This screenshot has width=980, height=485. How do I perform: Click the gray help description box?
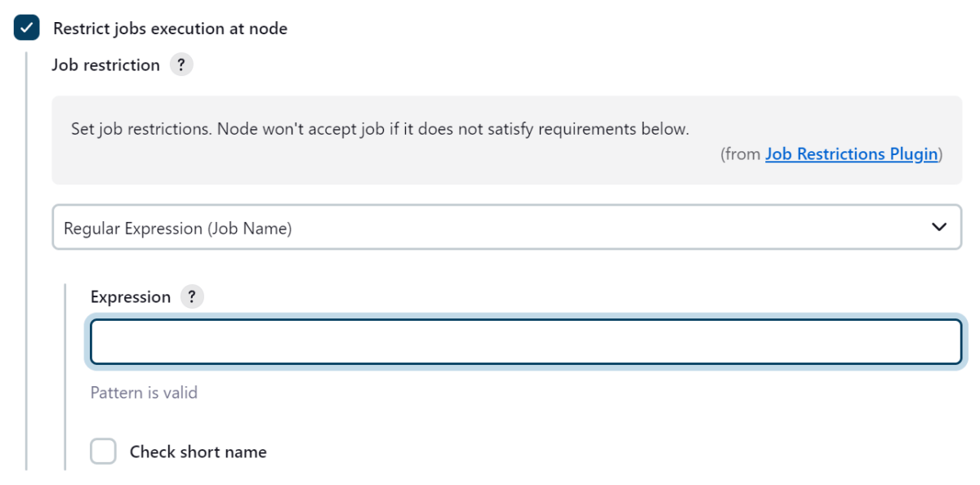(506, 140)
